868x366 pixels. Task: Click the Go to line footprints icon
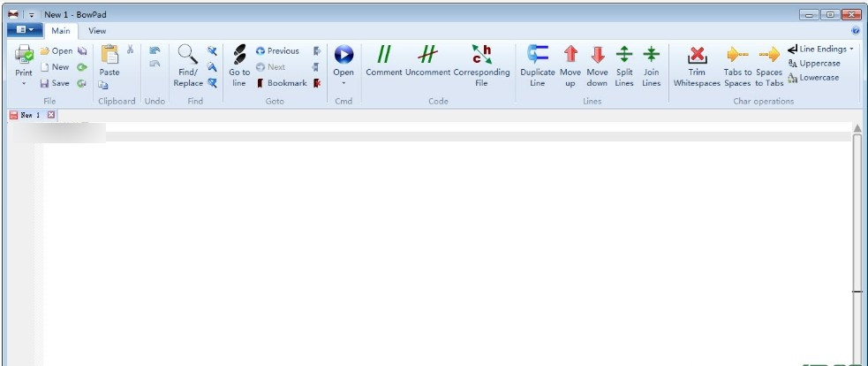[x=239, y=56]
